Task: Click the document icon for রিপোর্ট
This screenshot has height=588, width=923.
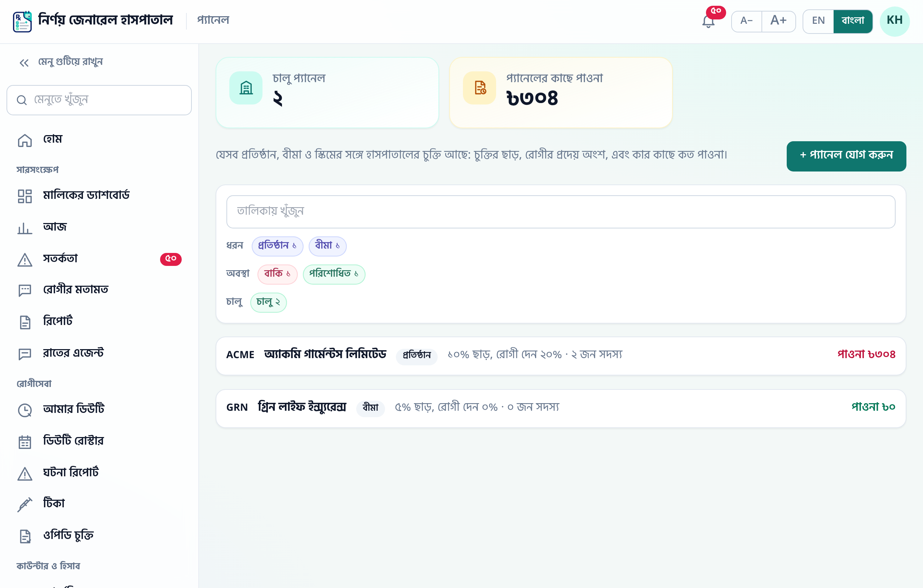Action: 25,322
